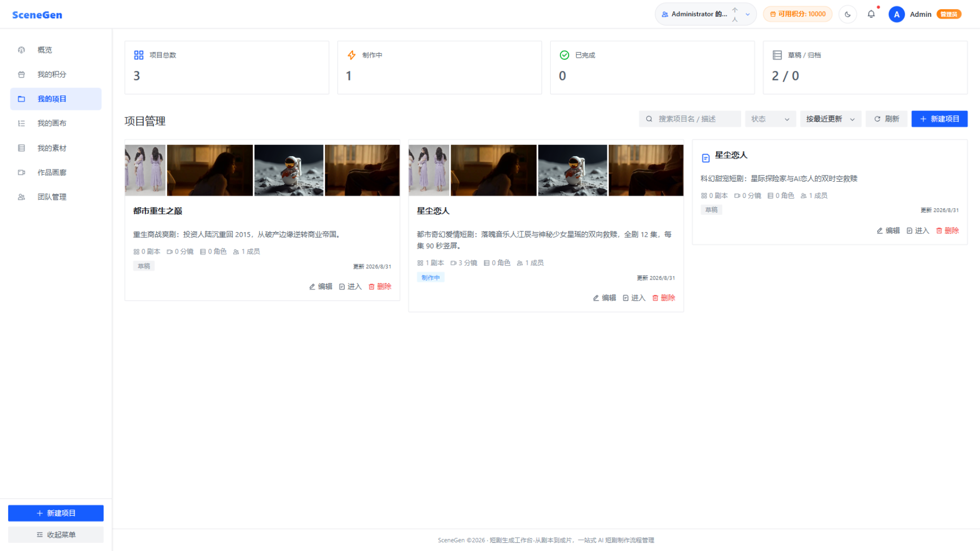Viewport: 980px width, 551px height.
Task: Click the Admin avatar icon
Action: point(896,14)
